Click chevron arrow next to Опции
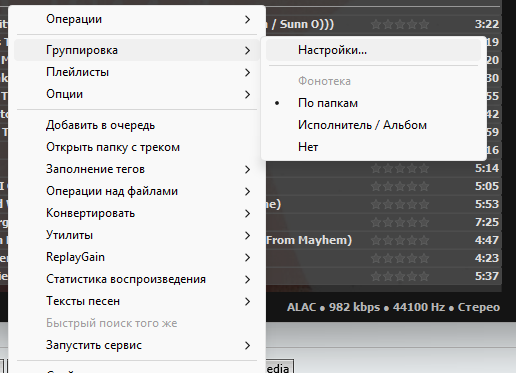Viewport: 516px width, 373px height. (247, 94)
